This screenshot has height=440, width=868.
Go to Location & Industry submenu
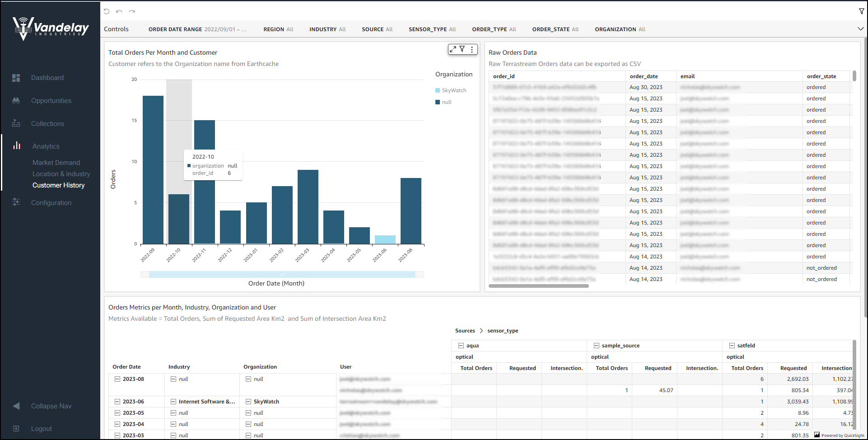(61, 174)
